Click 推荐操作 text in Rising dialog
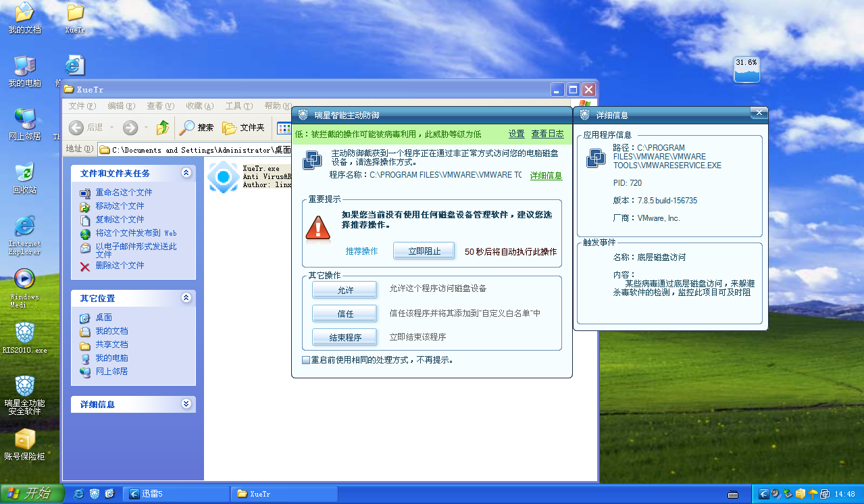Screen dimensions: 864x504 362,251
